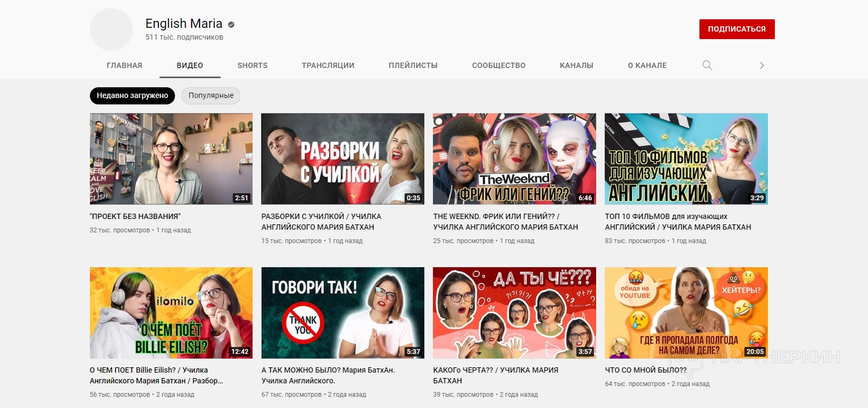Select the СООБЩЕСТВО tab
The height and width of the screenshot is (408, 868).
pos(498,65)
